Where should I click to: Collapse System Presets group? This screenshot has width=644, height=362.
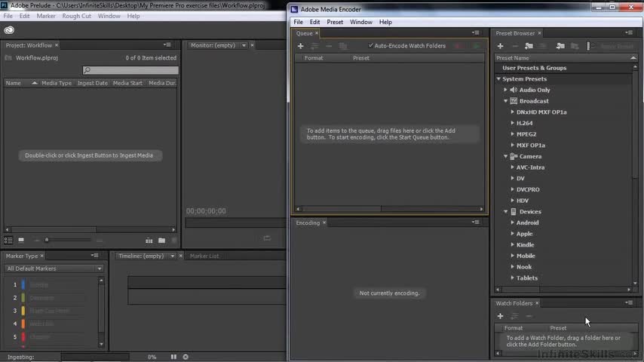498,79
